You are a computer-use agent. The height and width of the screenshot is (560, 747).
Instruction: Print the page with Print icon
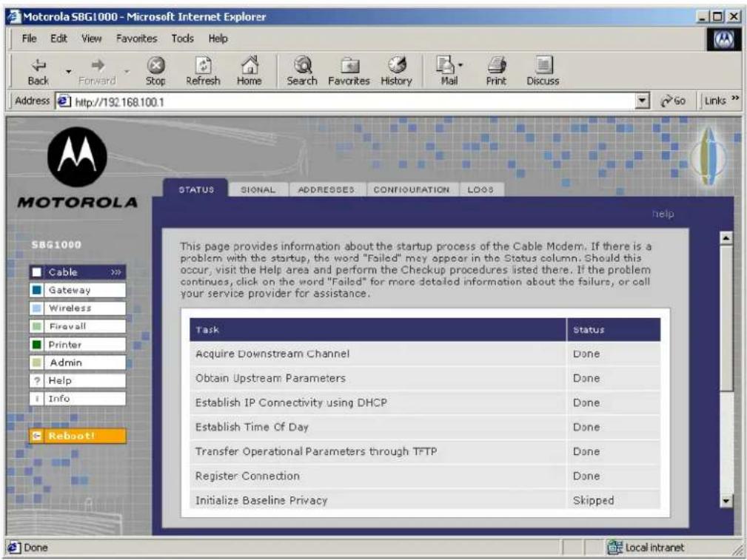(496, 71)
